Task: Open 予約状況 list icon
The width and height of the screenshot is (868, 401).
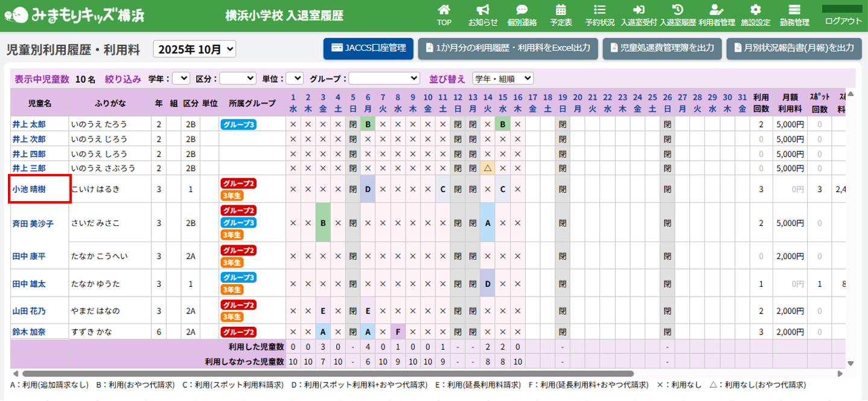Action: (x=599, y=15)
